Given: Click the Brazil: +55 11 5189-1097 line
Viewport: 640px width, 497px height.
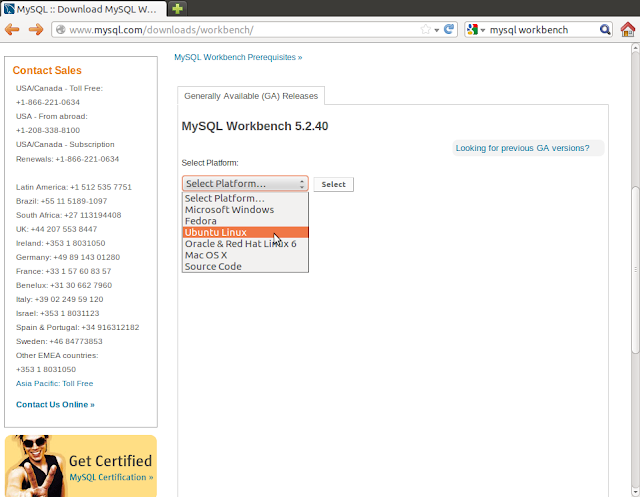Looking at the screenshot, I should coord(61,201).
